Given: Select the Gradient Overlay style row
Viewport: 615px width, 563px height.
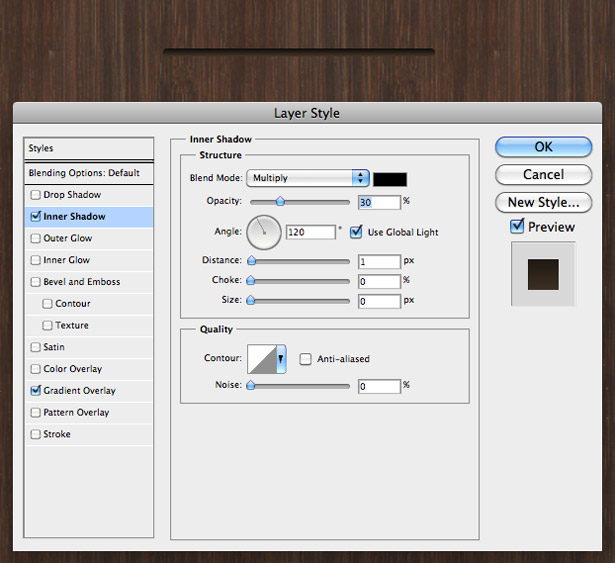Looking at the screenshot, I should point(89,390).
